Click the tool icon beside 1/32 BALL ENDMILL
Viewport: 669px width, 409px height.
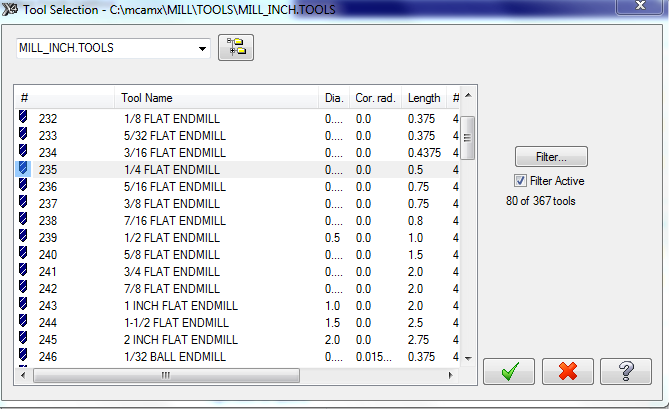click(x=24, y=357)
